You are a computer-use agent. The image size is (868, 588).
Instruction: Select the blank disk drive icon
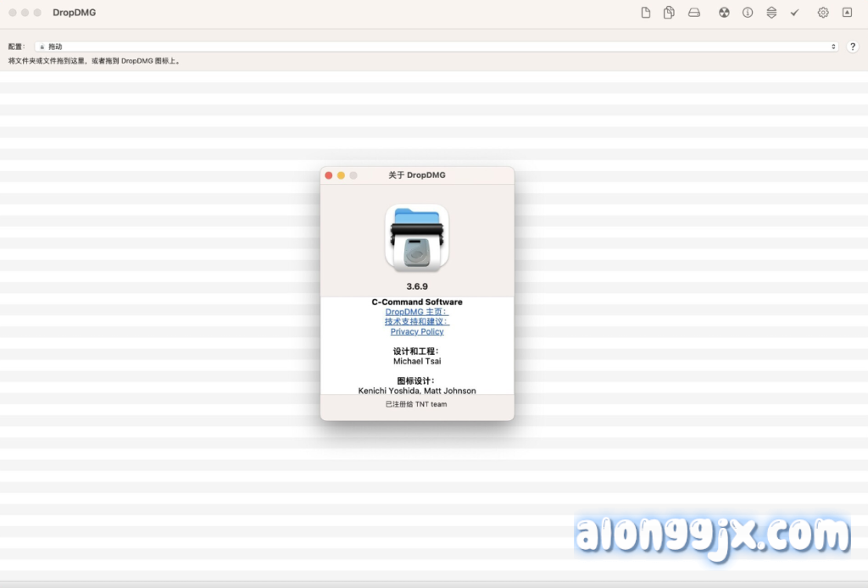pyautogui.click(x=694, y=13)
